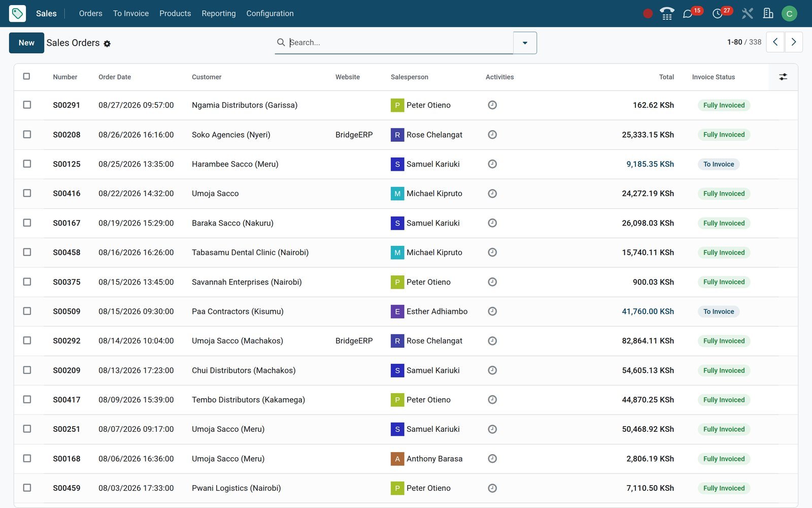Select checkbox for order S00291
Viewport: 812px width, 508px height.
tap(27, 105)
